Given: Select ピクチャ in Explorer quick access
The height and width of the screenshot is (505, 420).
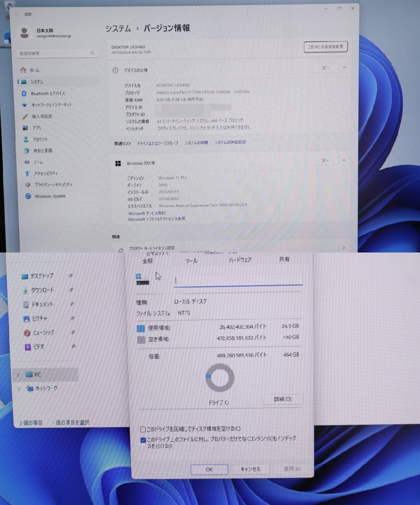Looking at the screenshot, I should pos(35,319).
